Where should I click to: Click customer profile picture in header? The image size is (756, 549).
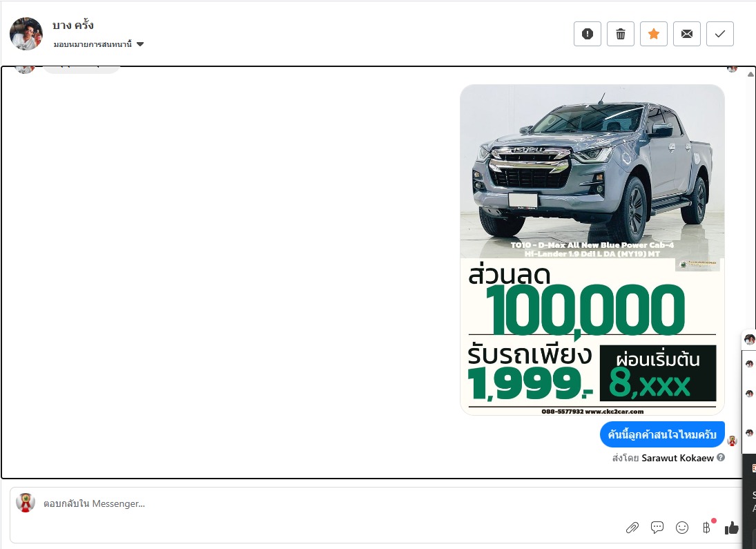click(26, 34)
